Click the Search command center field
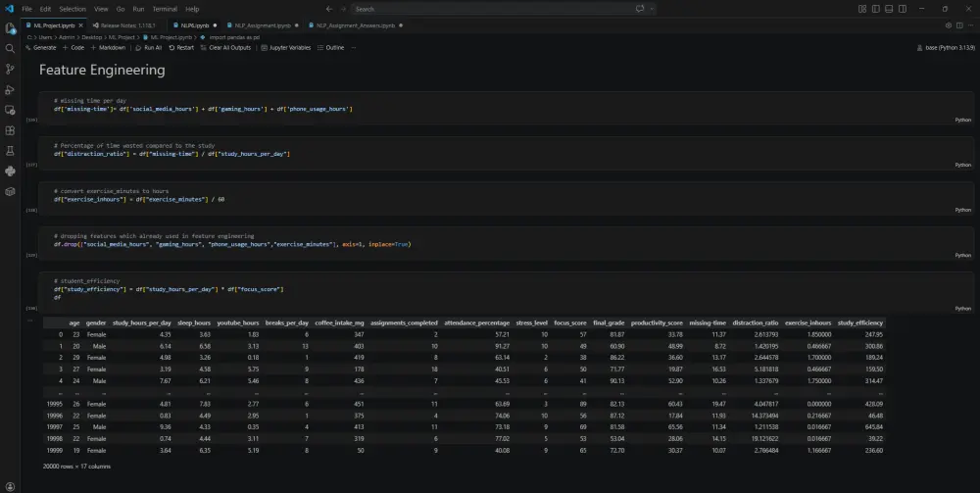 tap(503, 9)
